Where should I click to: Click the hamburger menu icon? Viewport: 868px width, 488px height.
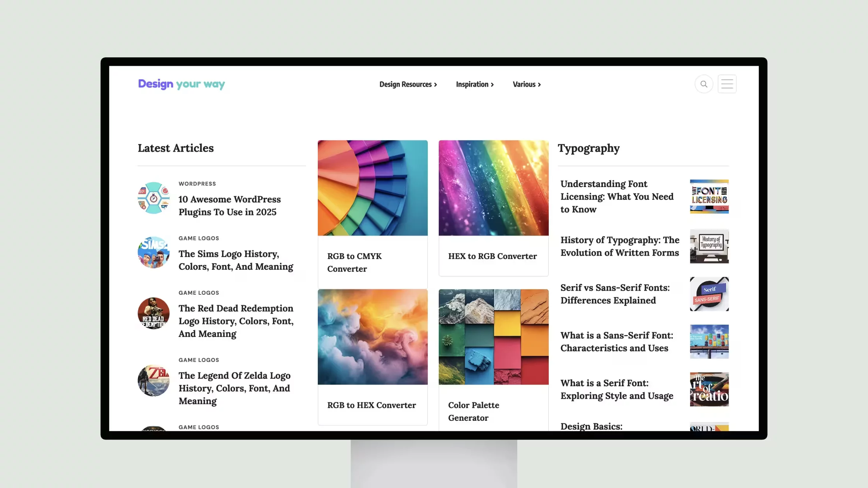pos(727,84)
